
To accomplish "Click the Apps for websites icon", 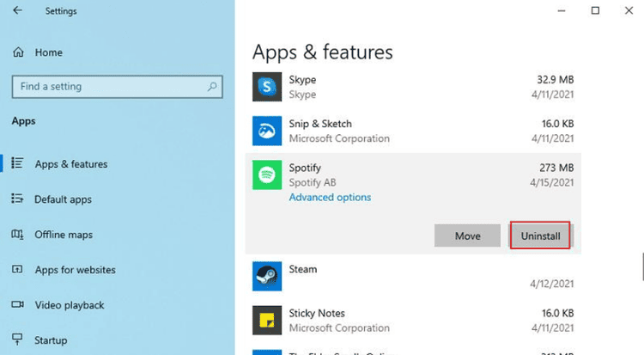I will pos(17,269).
